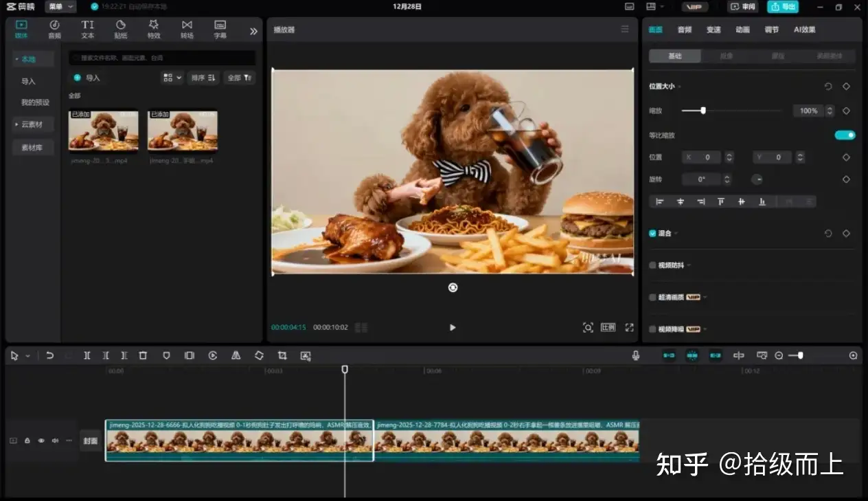Open the media grid view mode dropdown

click(172, 78)
